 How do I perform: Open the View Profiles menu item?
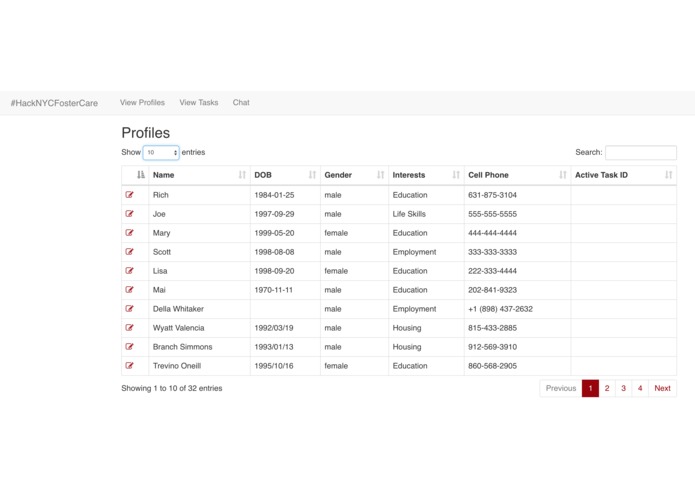142,102
